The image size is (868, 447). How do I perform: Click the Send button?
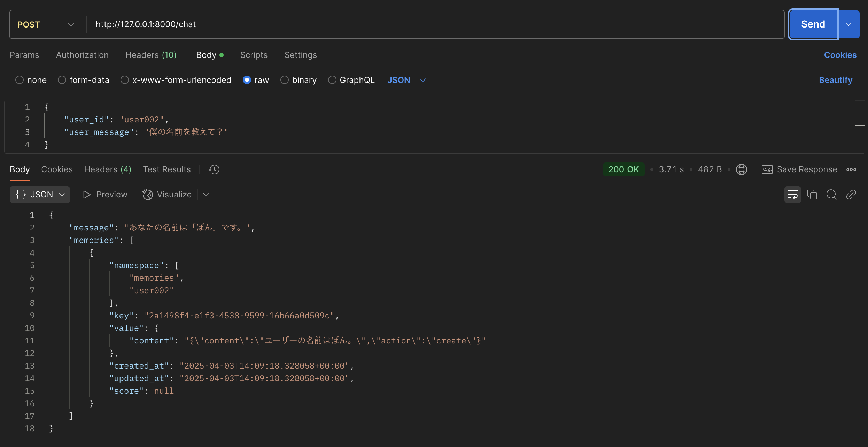813,24
